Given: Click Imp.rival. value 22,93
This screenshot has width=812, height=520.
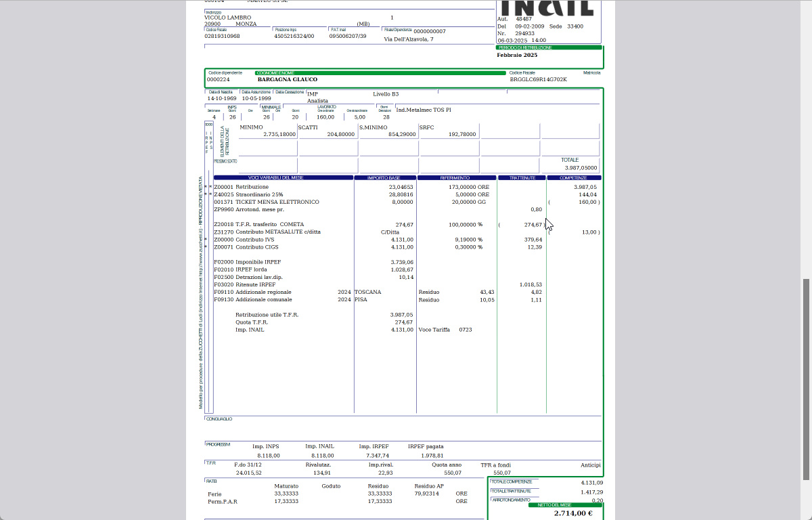Looking at the screenshot, I should tap(385, 473).
